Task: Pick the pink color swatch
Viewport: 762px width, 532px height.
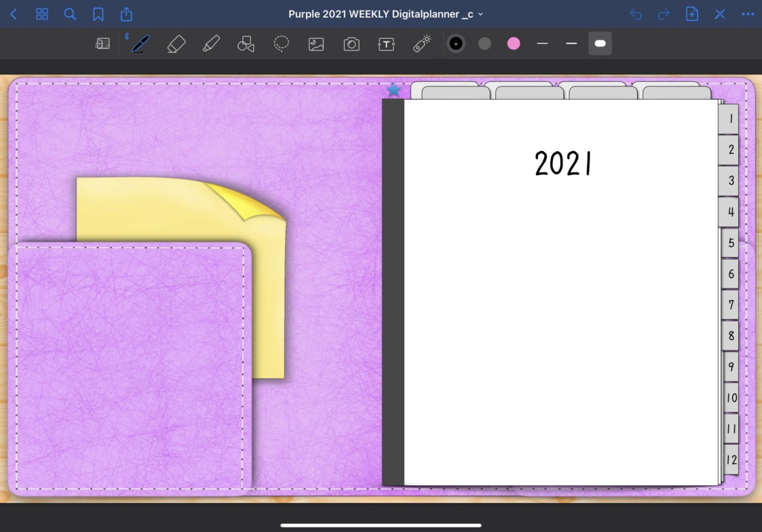Action: 513,44
